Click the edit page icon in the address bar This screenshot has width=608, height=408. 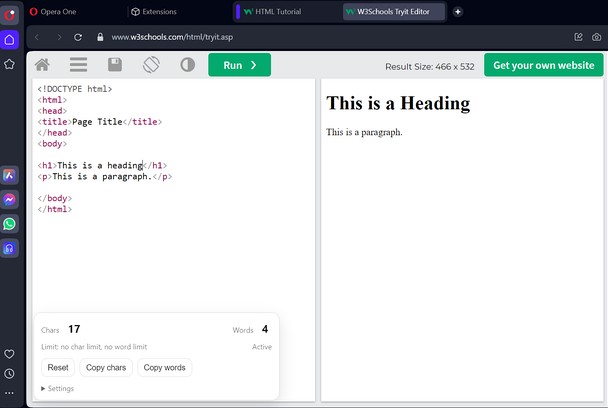pyautogui.click(x=578, y=37)
